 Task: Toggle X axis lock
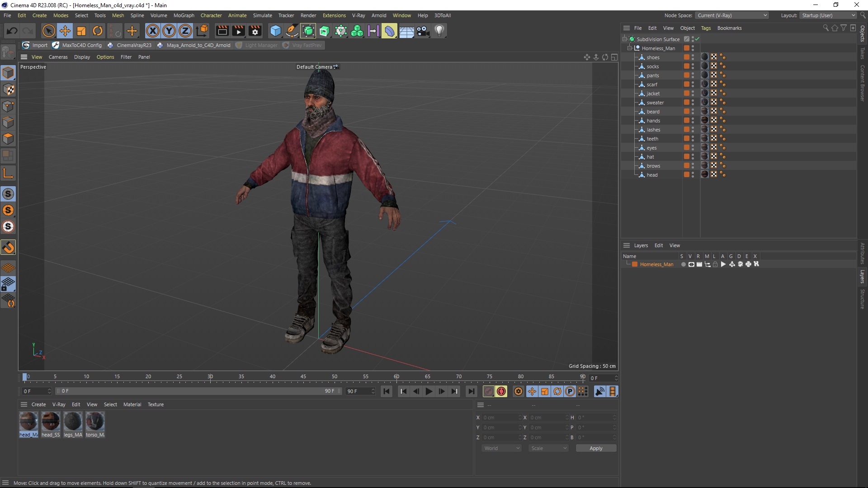point(153,31)
